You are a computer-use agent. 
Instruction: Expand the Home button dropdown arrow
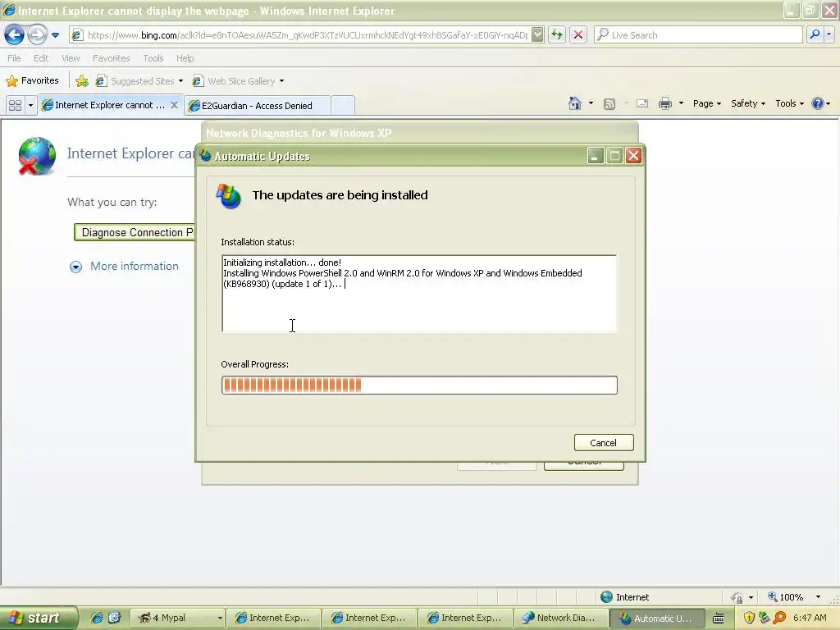tap(591, 103)
